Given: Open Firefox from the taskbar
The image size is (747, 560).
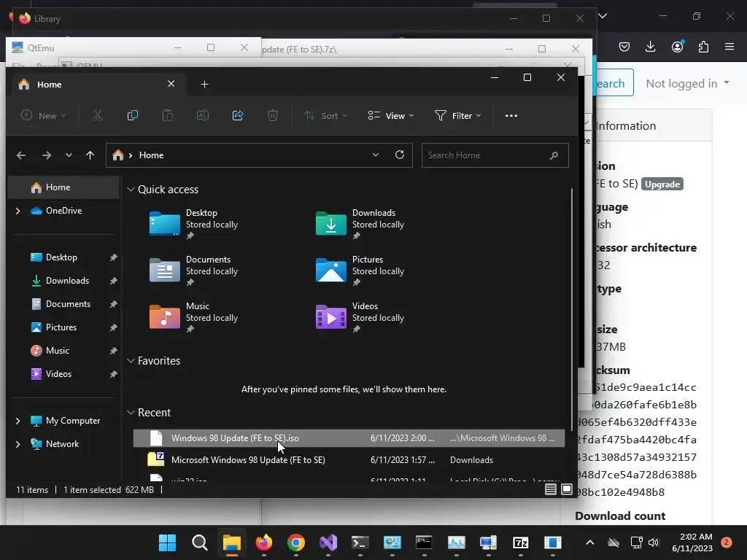Looking at the screenshot, I should pyautogui.click(x=264, y=542).
